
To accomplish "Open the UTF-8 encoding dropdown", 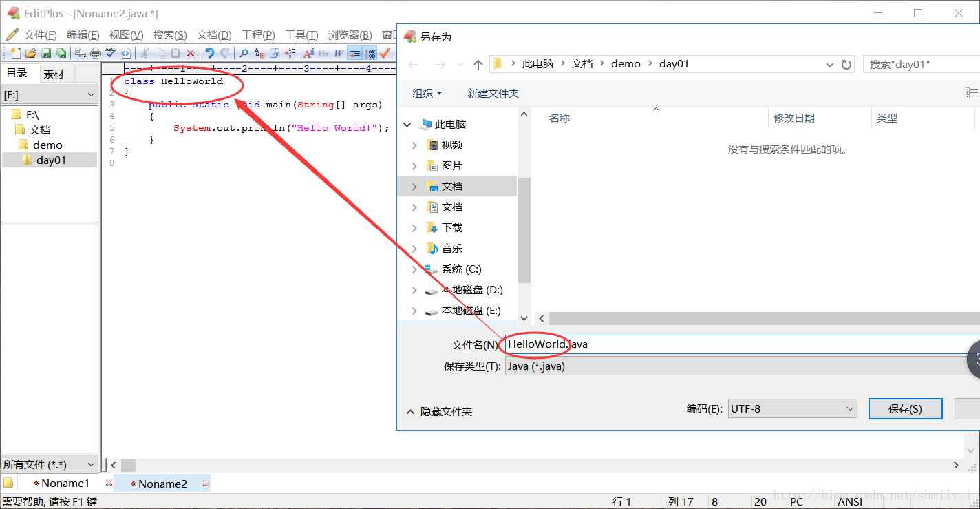I will [x=792, y=408].
